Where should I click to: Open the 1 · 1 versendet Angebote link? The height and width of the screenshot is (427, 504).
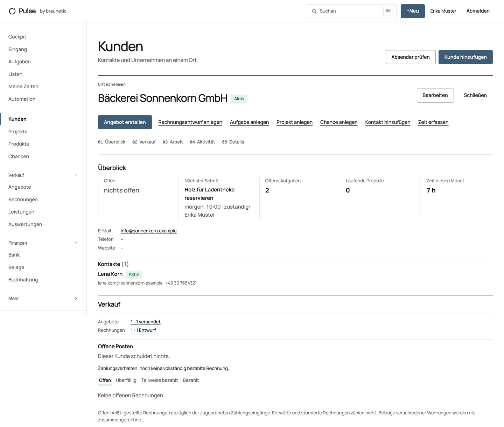[146, 322]
